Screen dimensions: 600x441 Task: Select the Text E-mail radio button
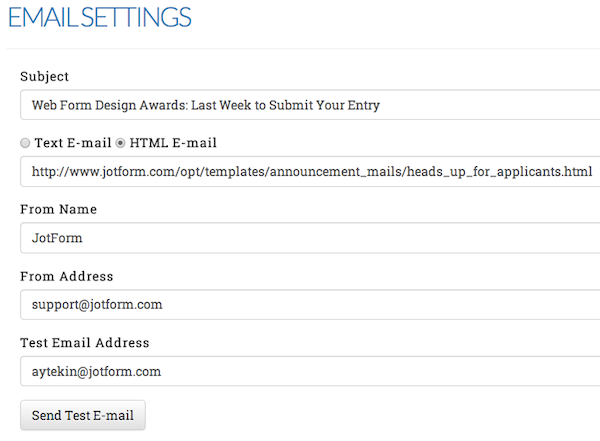(x=26, y=144)
